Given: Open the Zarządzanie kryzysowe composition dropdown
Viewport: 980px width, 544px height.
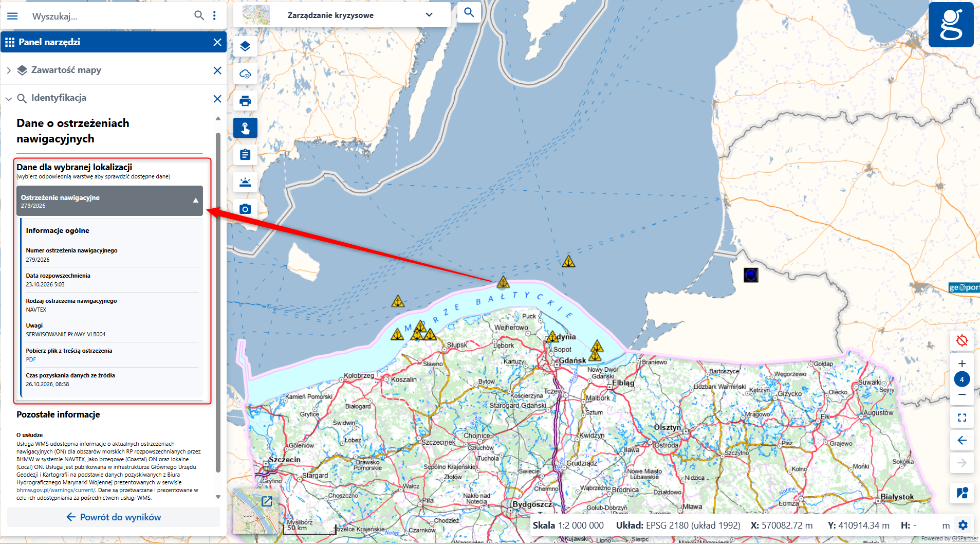Looking at the screenshot, I should tap(342, 15).
